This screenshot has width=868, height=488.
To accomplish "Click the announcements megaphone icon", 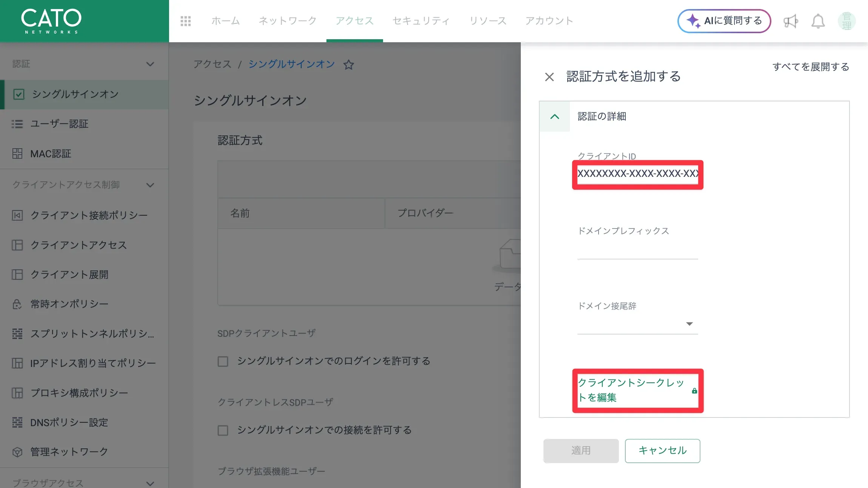I will tap(790, 21).
